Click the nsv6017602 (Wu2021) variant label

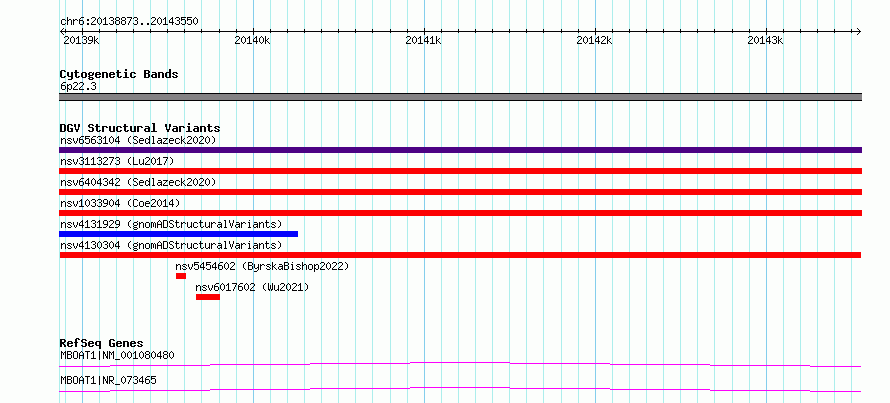(252, 287)
